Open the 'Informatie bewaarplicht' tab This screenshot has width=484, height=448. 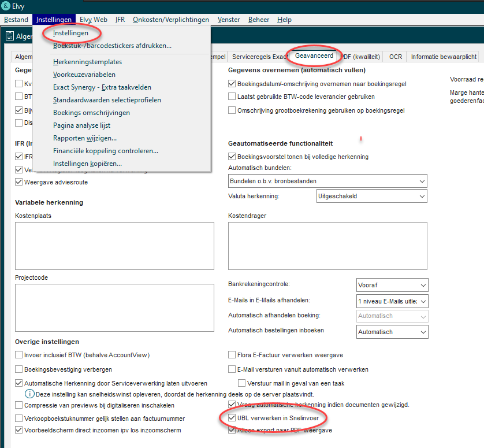444,57
